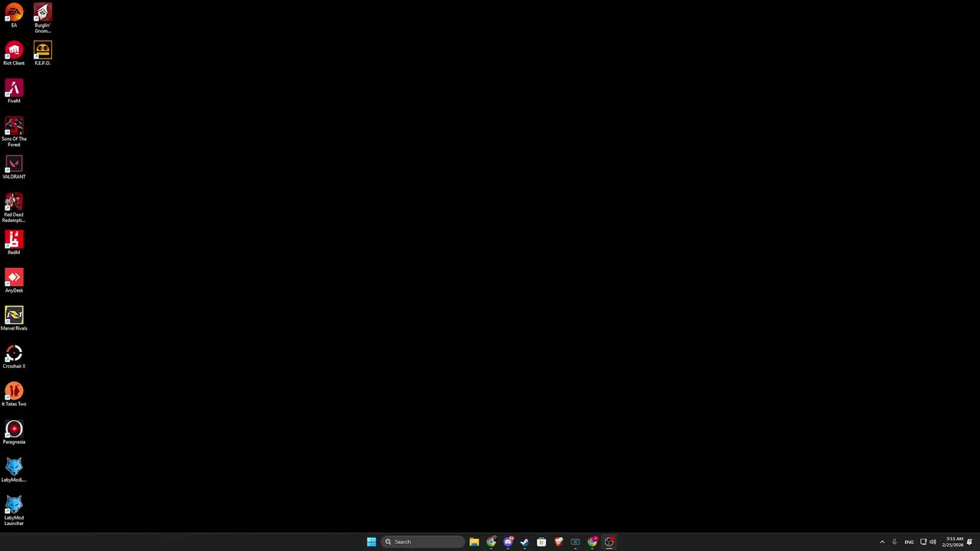Open the clock showing 3:15 AM

click(x=954, y=542)
